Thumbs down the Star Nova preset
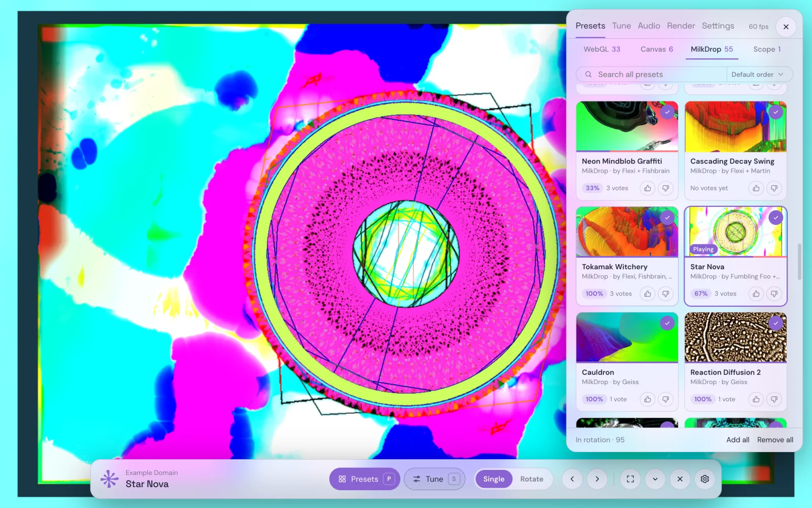 [x=774, y=294]
